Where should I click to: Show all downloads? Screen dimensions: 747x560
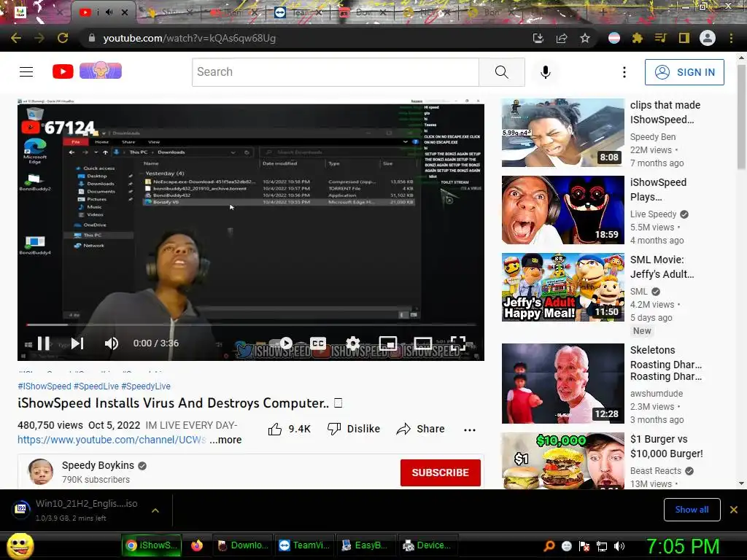coord(692,510)
